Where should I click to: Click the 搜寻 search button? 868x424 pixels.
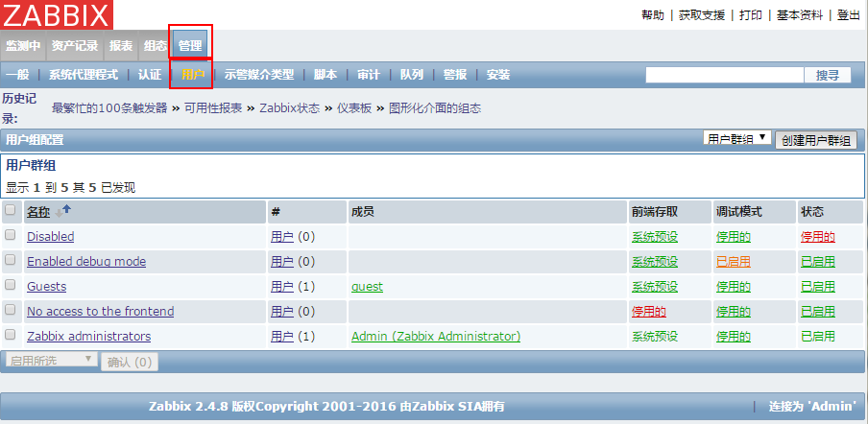tap(828, 75)
